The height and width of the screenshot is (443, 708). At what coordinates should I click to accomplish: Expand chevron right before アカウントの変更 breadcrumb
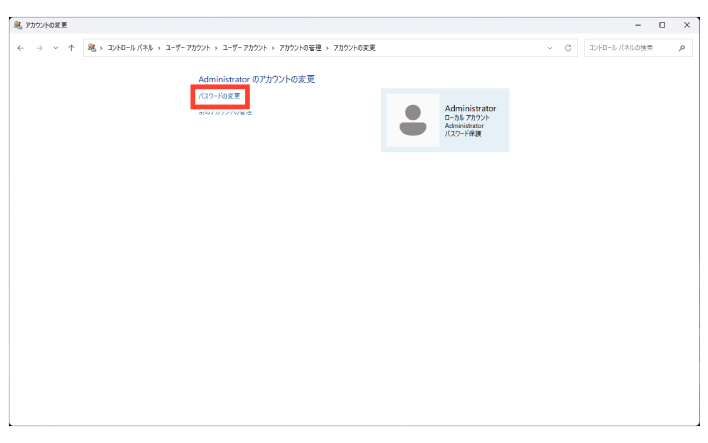coord(327,48)
